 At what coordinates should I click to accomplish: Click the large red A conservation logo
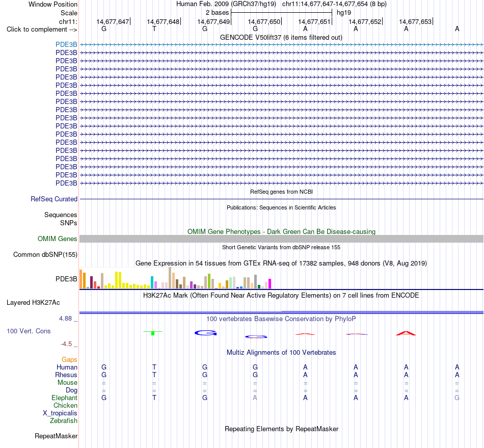[406, 333]
